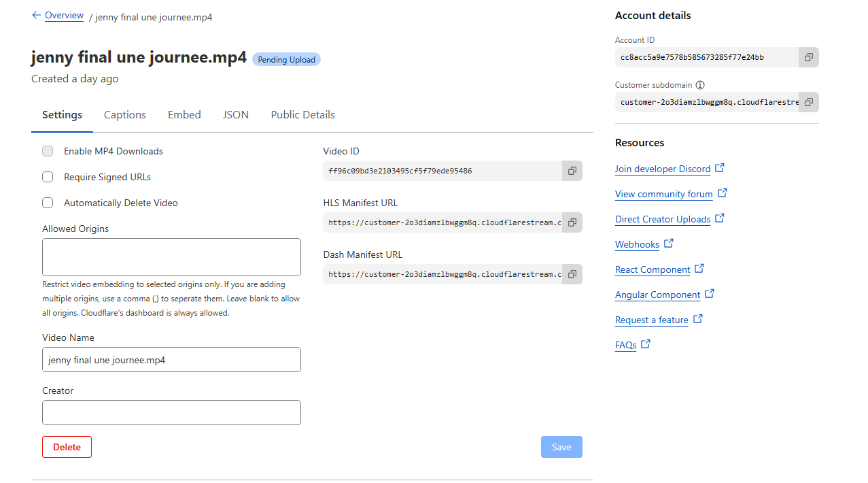Copy the Customer subdomain value
The image size is (868, 483).
[x=808, y=102]
